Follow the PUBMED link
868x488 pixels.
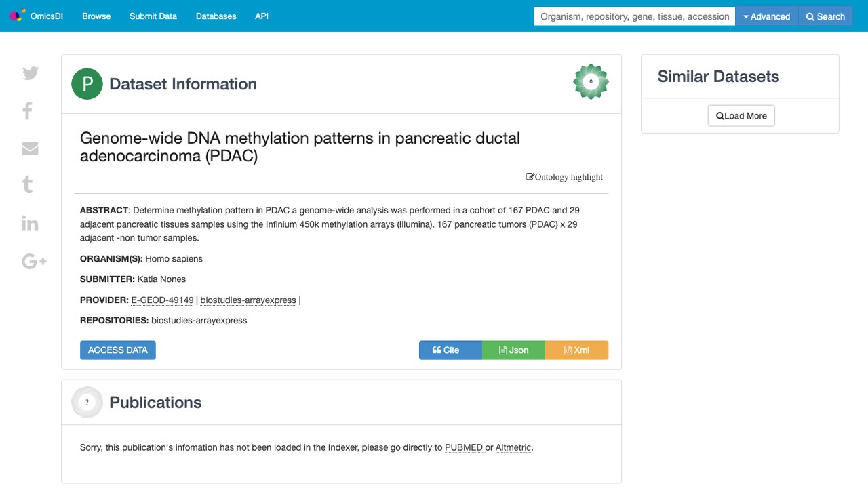(x=464, y=447)
